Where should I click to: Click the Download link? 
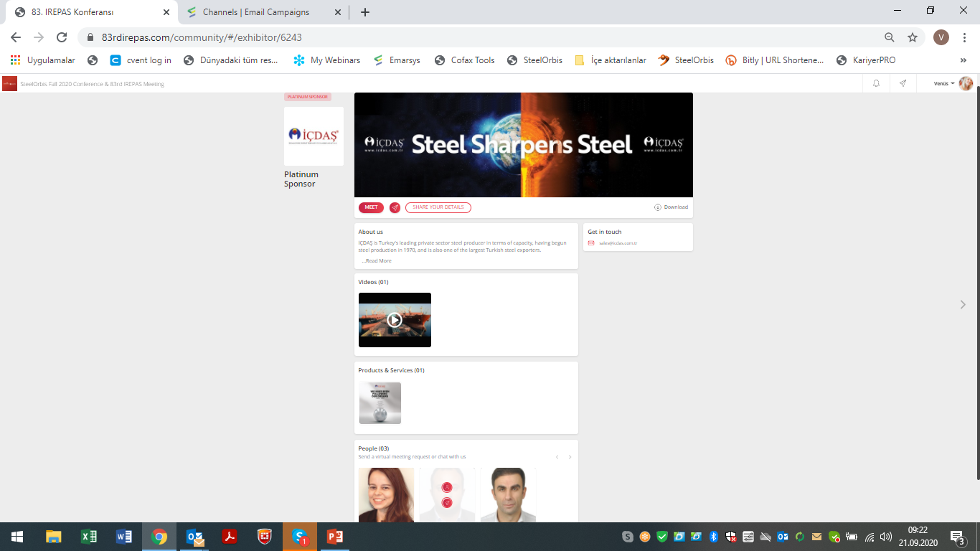(x=671, y=207)
